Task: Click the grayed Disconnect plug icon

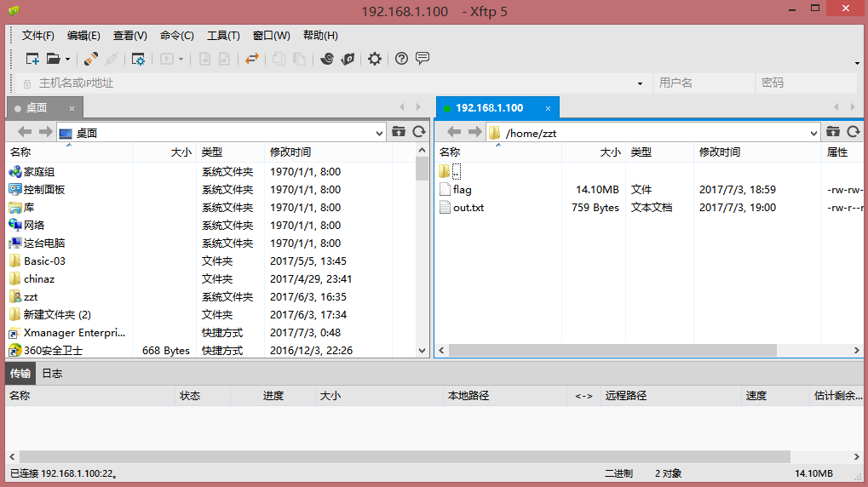Action: pyautogui.click(x=112, y=59)
